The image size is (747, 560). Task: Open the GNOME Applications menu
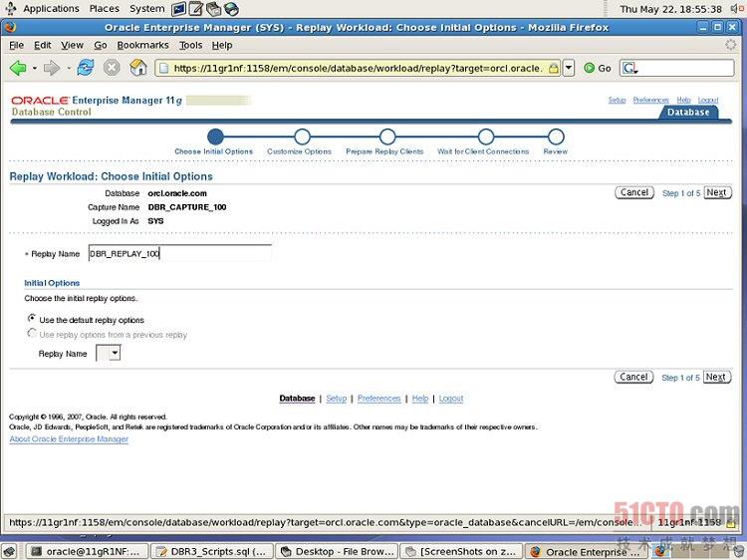50,8
